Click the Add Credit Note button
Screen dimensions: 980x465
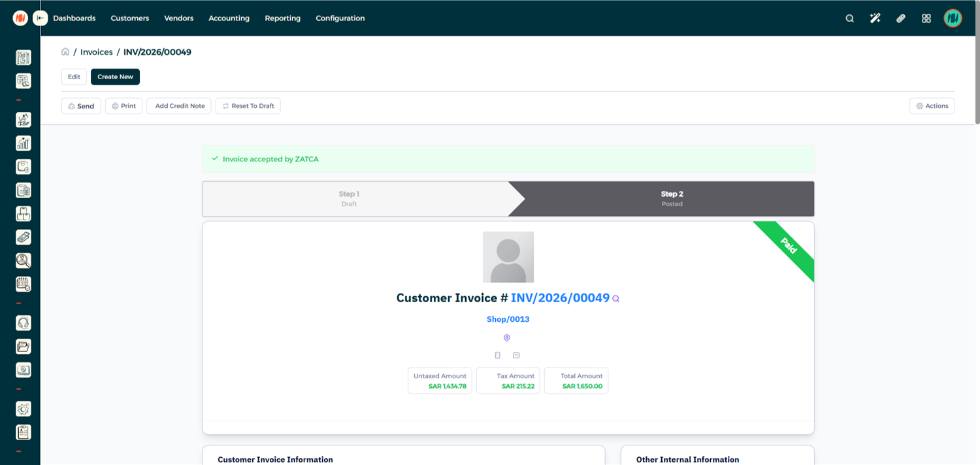coord(180,106)
